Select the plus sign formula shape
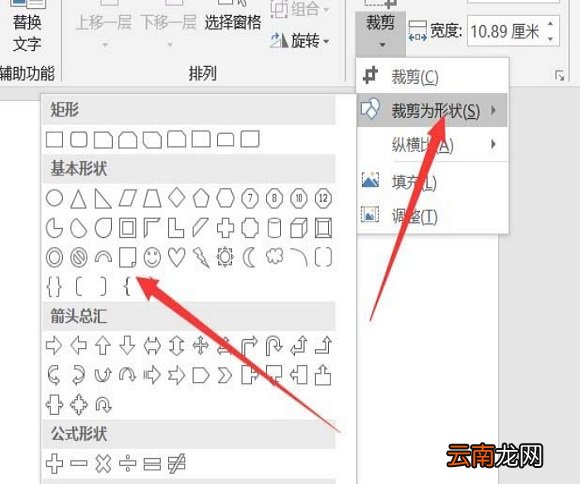This screenshot has height=484, width=580. point(54,464)
